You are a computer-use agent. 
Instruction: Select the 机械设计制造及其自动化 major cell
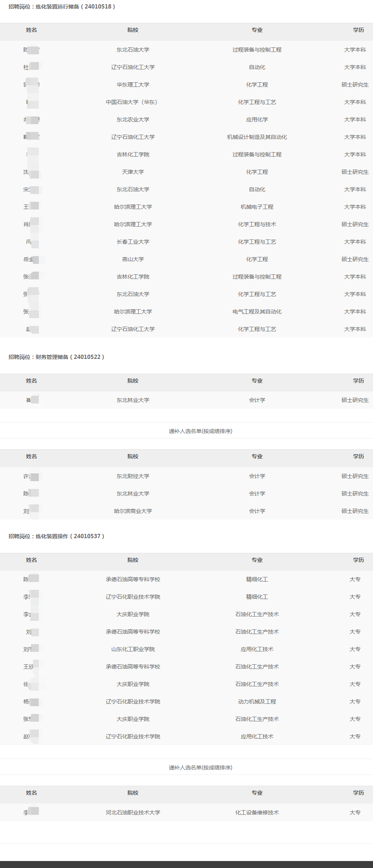point(257,137)
